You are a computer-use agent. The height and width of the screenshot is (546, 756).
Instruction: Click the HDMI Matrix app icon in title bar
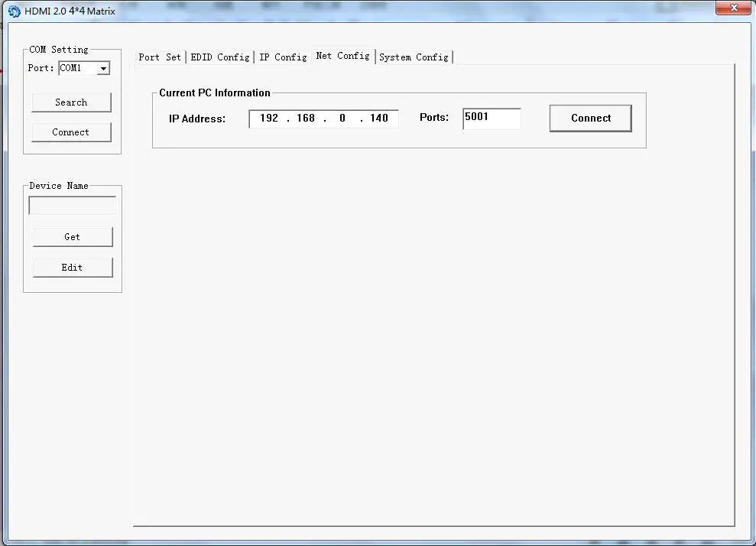point(14,11)
